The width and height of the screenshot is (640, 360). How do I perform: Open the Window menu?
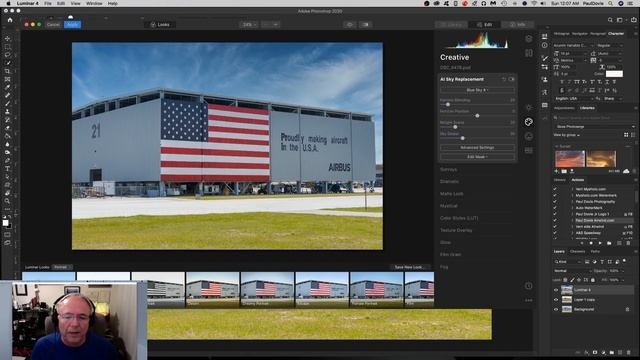[94, 3]
